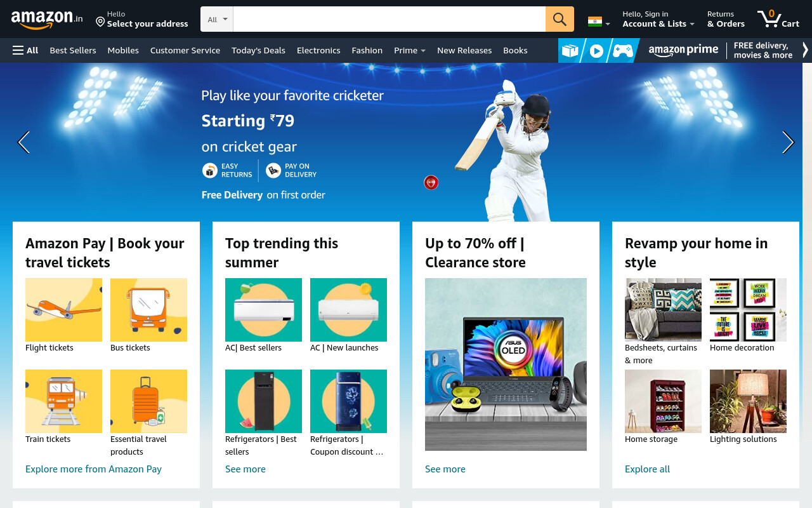Select Best Sellers from the navigation
Screen dimensions: 812x508
coord(73,50)
